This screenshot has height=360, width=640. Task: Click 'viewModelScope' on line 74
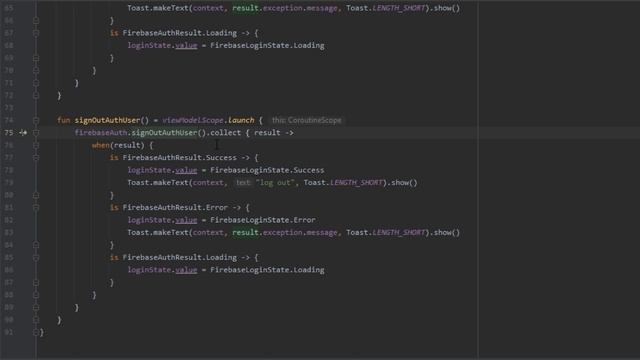coord(193,120)
